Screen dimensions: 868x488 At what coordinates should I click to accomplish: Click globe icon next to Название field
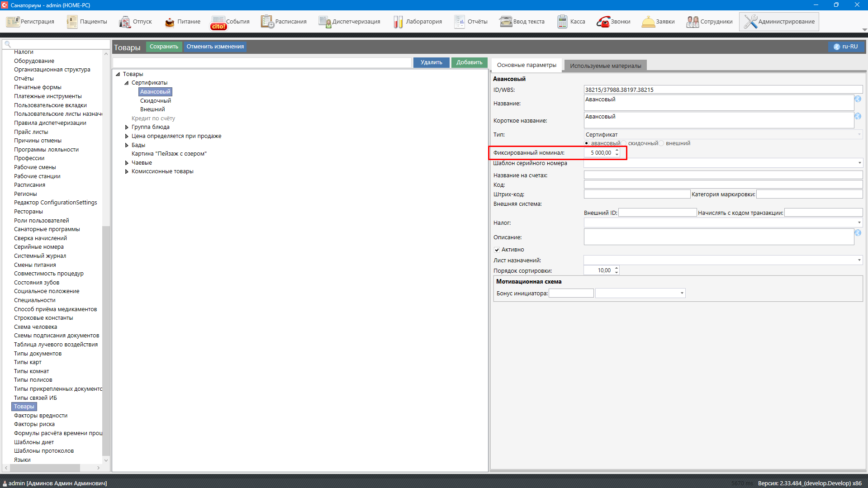[x=858, y=99]
